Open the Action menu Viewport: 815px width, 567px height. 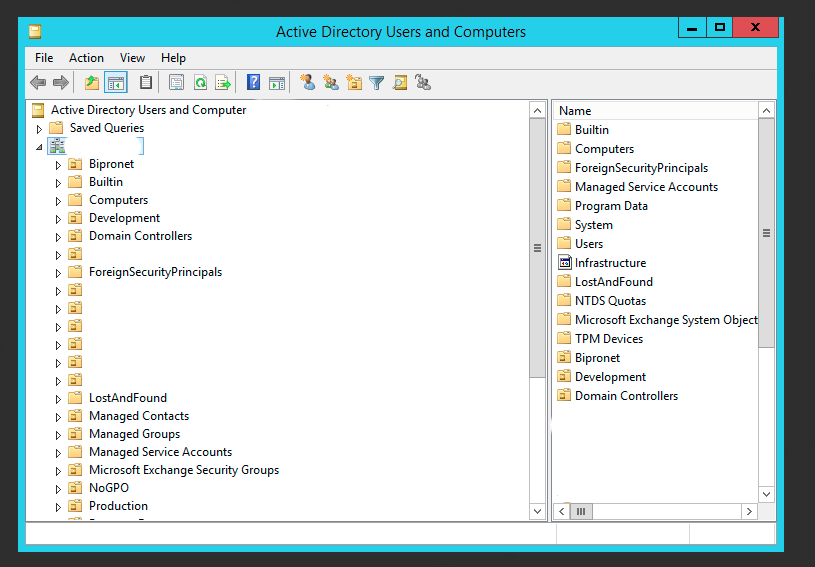86,58
